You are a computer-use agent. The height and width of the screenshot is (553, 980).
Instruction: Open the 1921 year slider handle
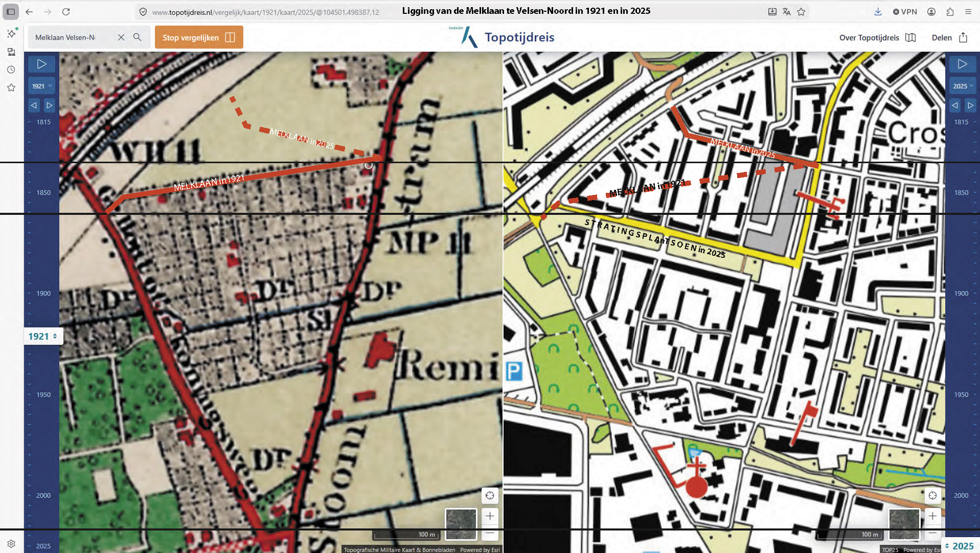click(x=43, y=336)
